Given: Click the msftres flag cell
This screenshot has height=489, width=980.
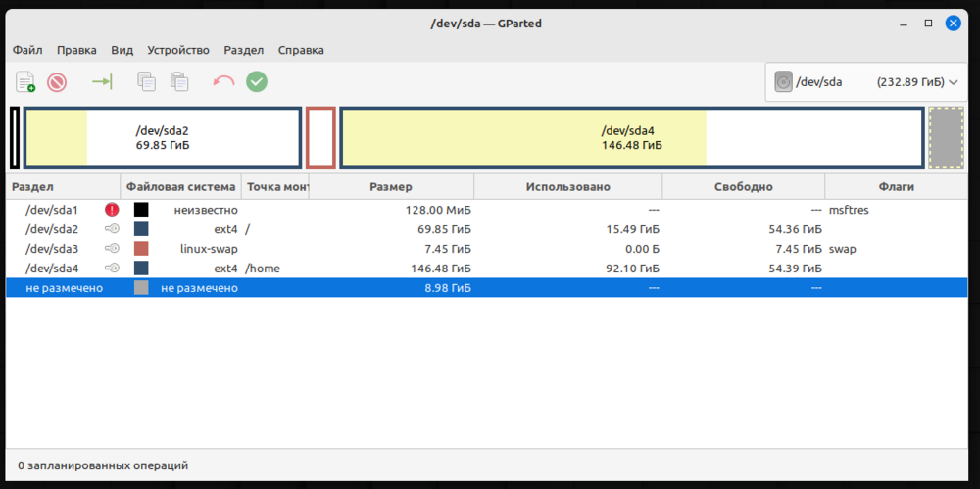Looking at the screenshot, I should (x=849, y=210).
